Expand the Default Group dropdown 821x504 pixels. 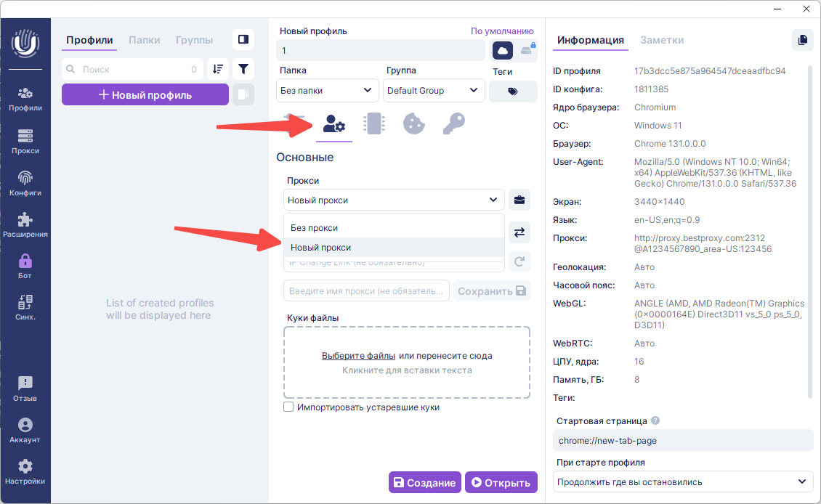tap(434, 91)
